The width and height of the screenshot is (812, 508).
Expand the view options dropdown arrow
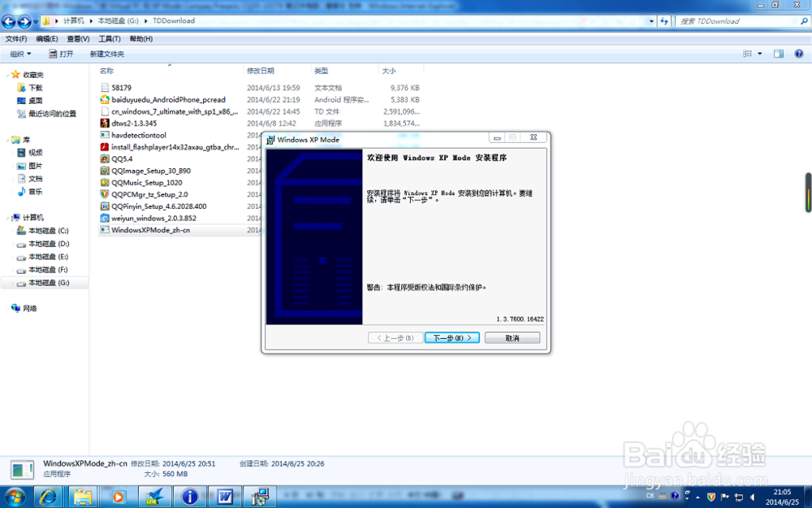pos(760,54)
